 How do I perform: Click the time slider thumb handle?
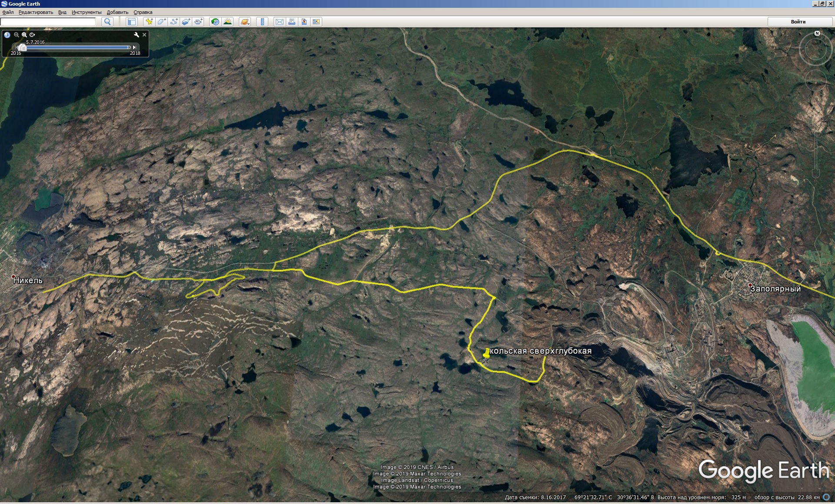click(23, 48)
